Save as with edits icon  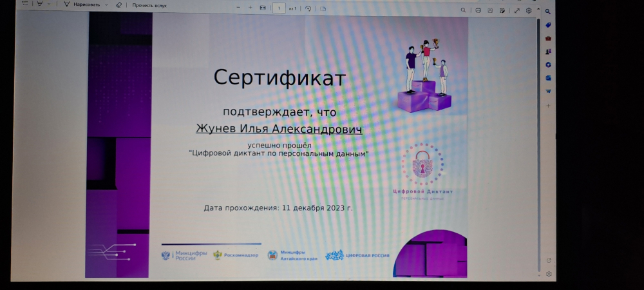502,10
